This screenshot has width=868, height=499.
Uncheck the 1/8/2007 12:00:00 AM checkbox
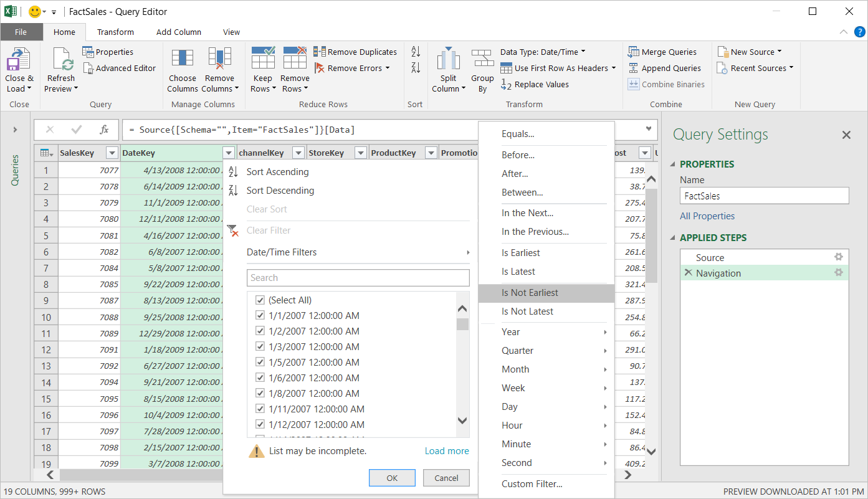tap(260, 394)
